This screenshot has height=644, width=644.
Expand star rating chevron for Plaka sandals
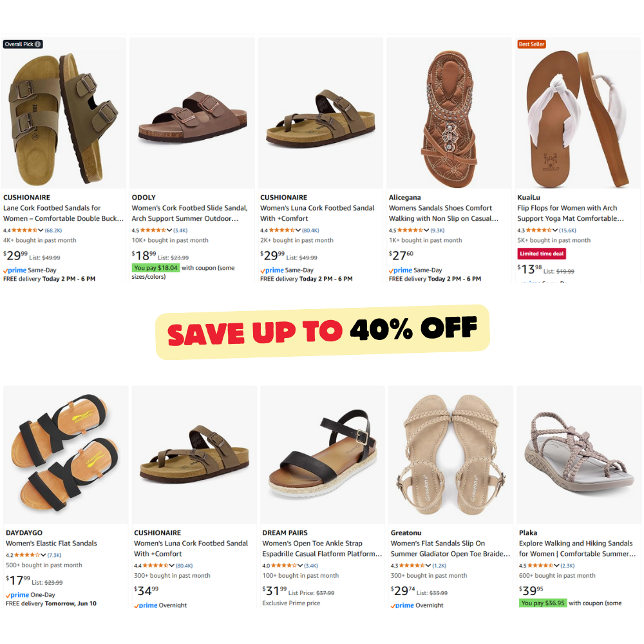tap(556, 565)
